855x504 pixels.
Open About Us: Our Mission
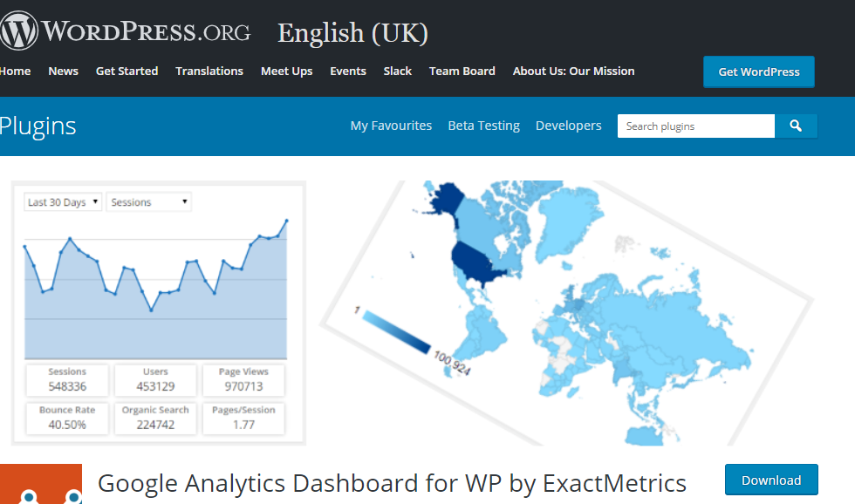(x=574, y=72)
